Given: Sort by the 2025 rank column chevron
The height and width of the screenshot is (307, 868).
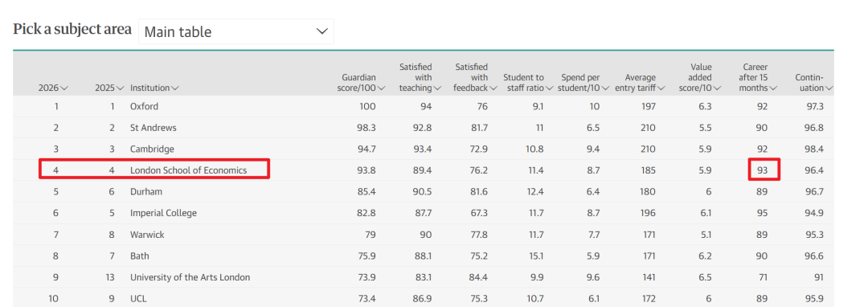Looking at the screenshot, I should click(120, 88).
